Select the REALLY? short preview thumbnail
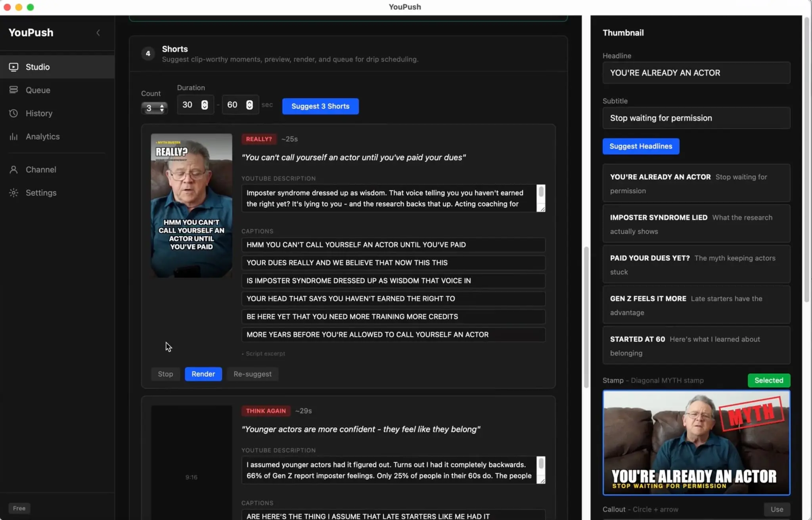This screenshot has width=812, height=520. 192,205
